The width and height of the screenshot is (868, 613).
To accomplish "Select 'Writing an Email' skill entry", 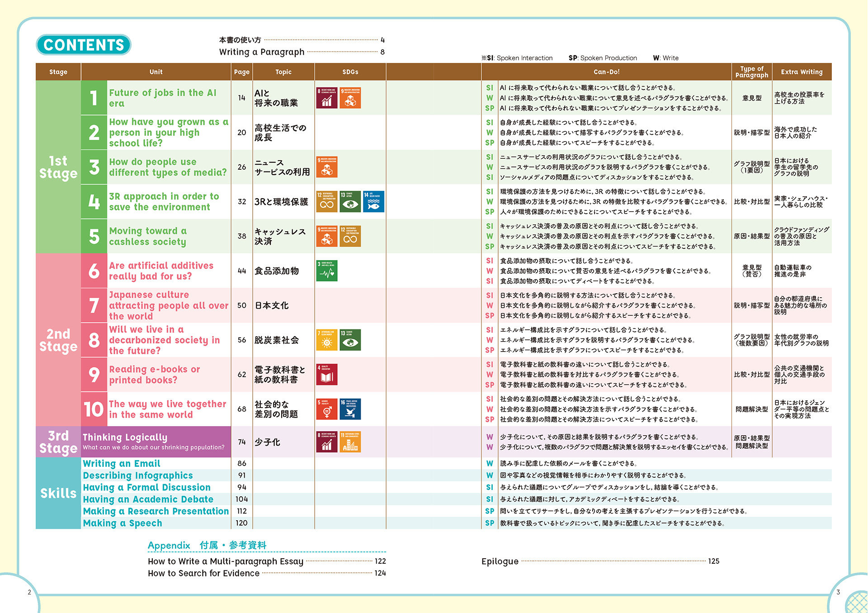I will click(122, 463).
